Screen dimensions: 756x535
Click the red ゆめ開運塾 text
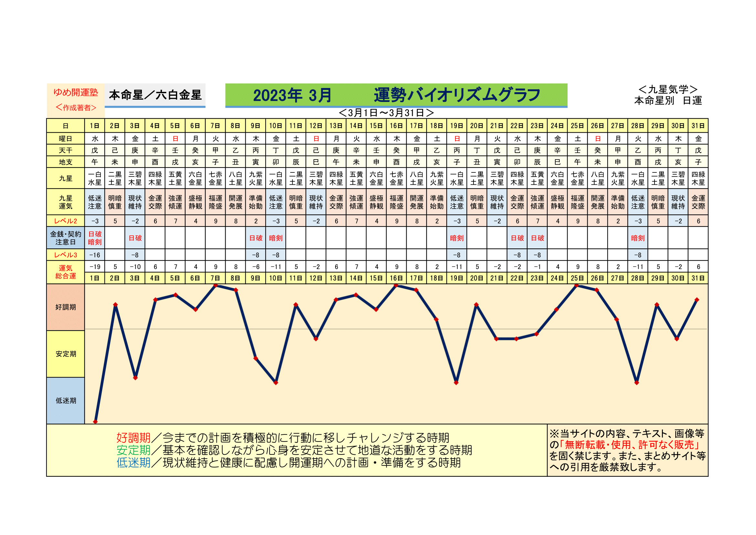76,92
